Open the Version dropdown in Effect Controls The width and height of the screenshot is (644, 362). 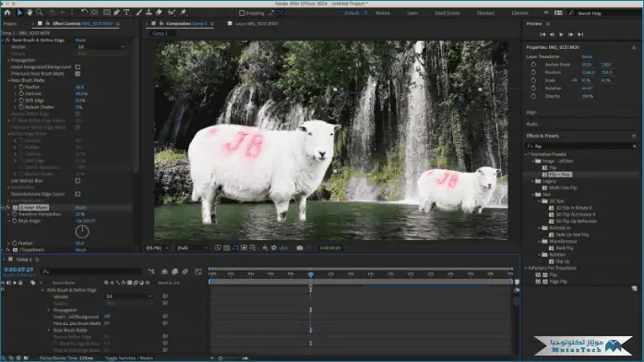(x=101, y=47)
